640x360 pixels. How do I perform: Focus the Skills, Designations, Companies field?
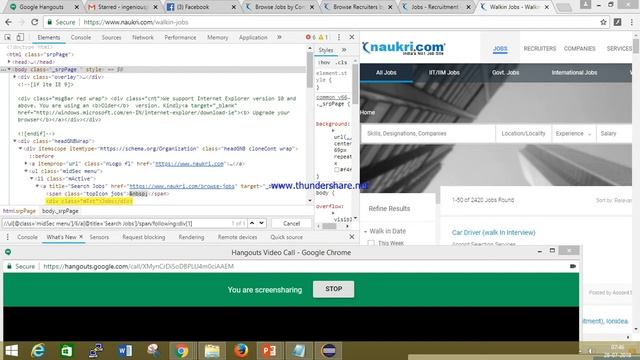[x=428, y=133]
